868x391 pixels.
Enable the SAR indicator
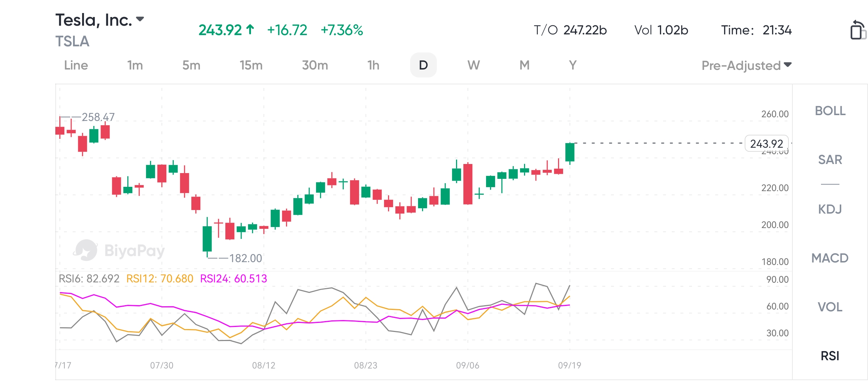point(830,160)
